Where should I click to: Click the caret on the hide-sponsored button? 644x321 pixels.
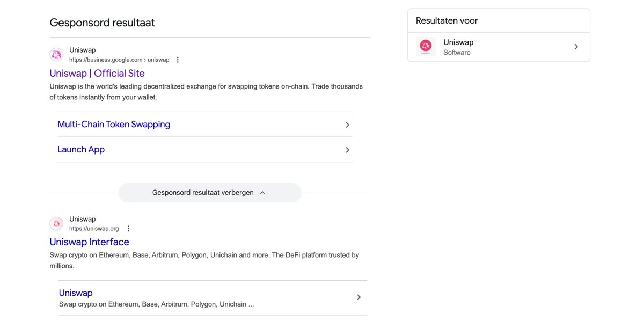[x=262, y=193]
